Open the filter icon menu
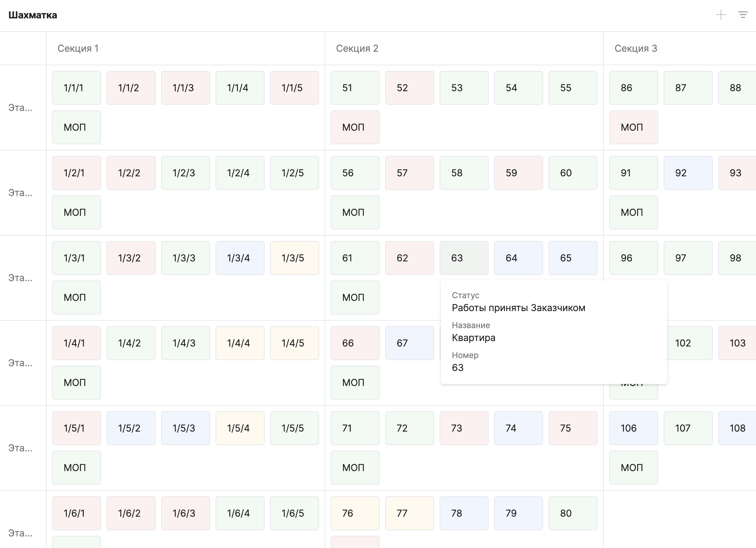Viewport: 756px width, 548px height. pyautogui.click(x=743, y=15)
